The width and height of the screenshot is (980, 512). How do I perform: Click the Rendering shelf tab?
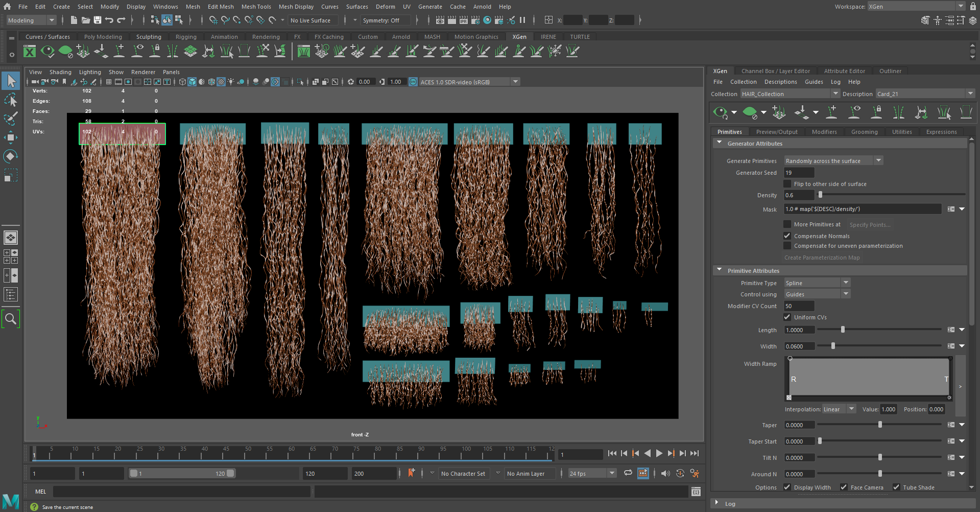coord(266,37)
